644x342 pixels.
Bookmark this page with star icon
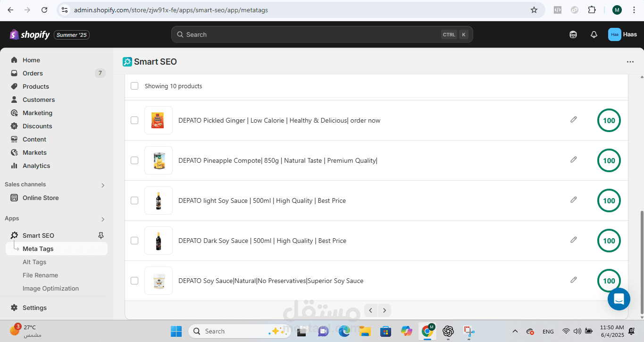coord(534,10)
